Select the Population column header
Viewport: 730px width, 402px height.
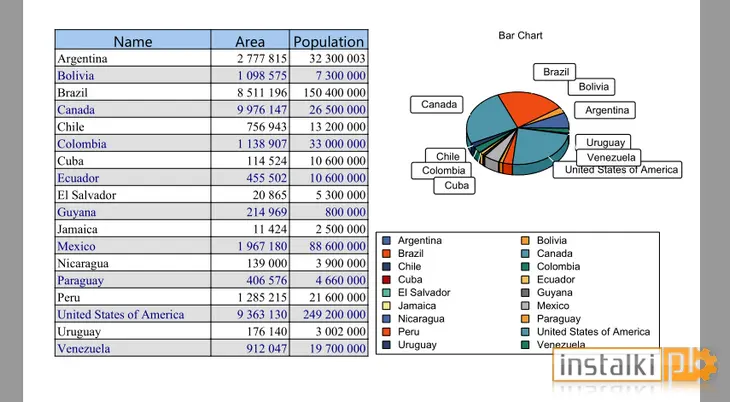coord(329,40)
